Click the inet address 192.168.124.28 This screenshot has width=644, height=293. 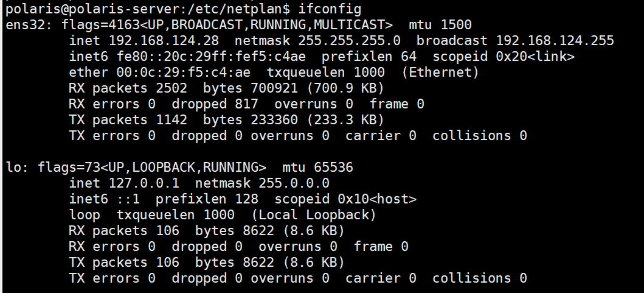(164, 41)
